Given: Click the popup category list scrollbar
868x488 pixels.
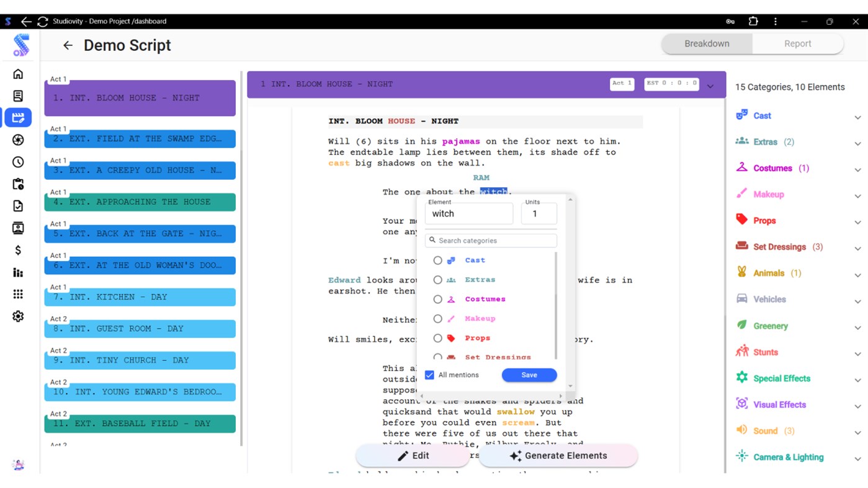Looking at the screenshot, I should 555,305.
